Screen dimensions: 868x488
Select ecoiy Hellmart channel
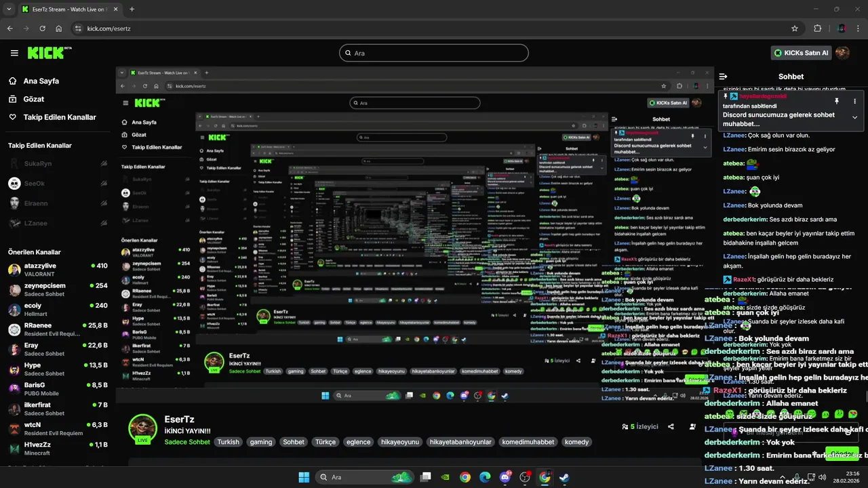tap(57, 310)
